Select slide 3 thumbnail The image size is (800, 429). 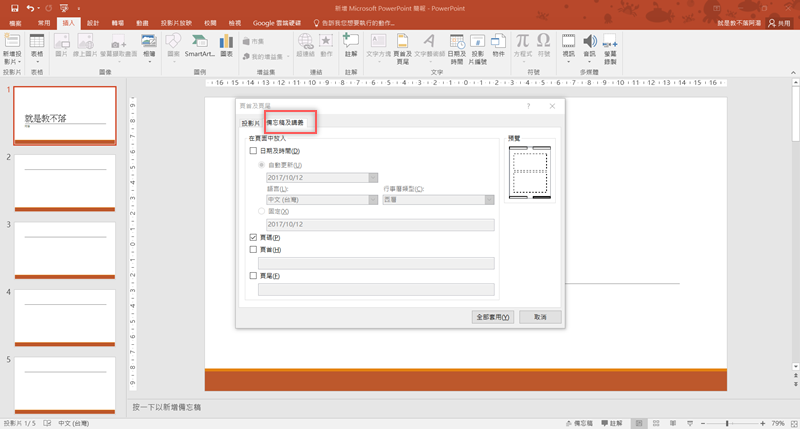click(x=65, y=250)
